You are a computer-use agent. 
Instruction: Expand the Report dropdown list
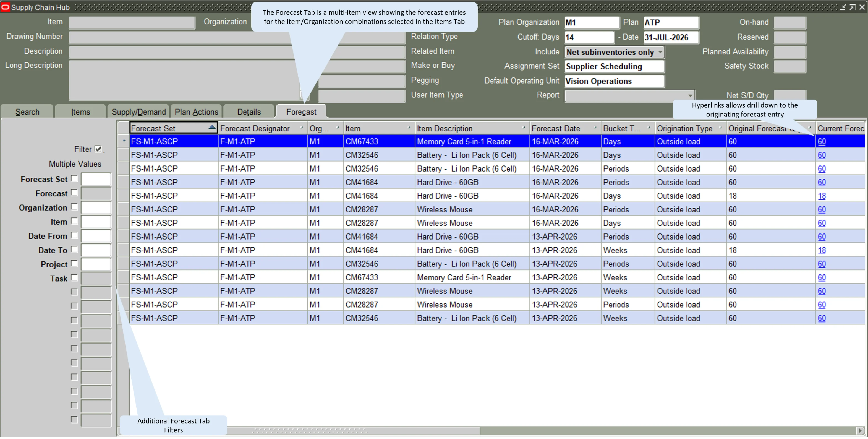(x=690, y=96)
